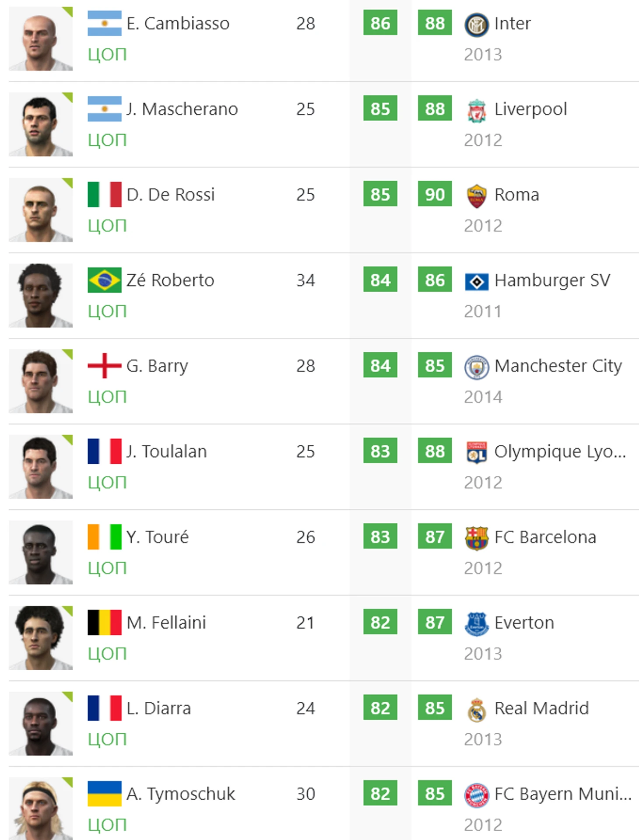
Task: Click G. Barry's face thumbnail
Action: tap(41, 381)
